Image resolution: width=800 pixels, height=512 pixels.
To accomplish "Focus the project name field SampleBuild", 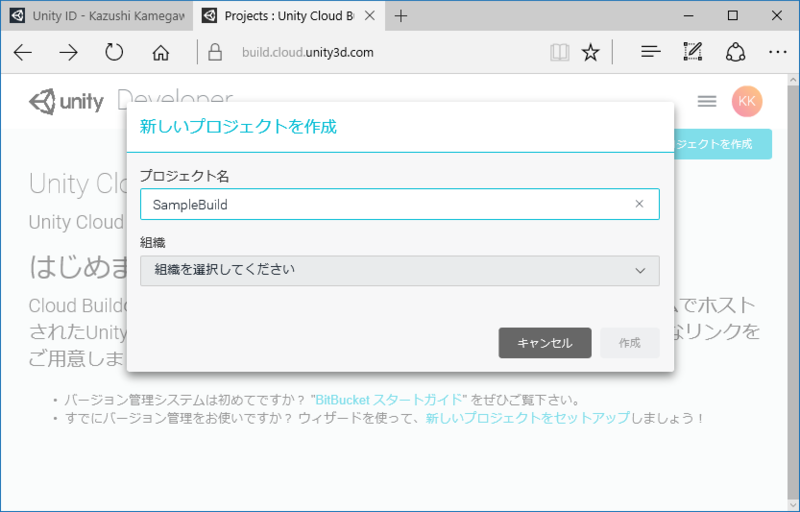I will pyautogui.click(x=400, y=204).
